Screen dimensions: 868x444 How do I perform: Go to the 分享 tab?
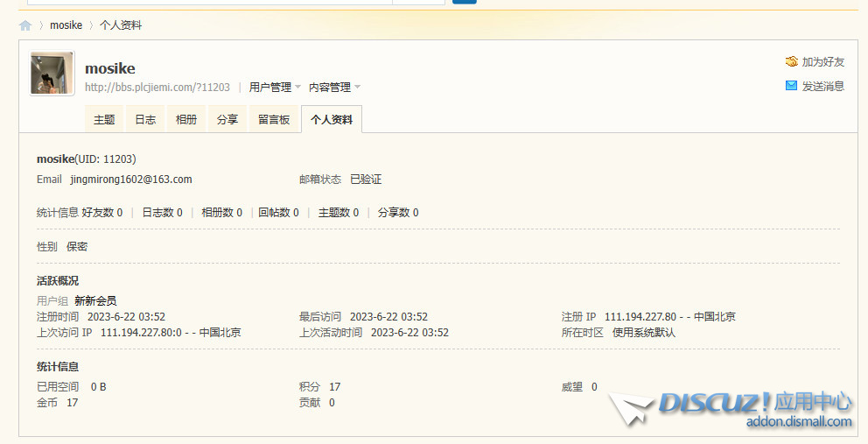[x=227, y=120]
